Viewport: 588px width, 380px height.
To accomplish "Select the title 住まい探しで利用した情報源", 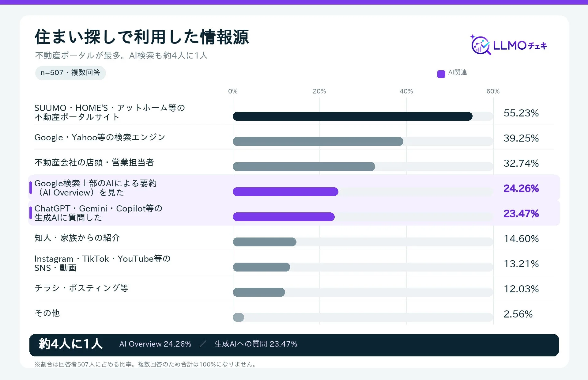I will 142,37.
